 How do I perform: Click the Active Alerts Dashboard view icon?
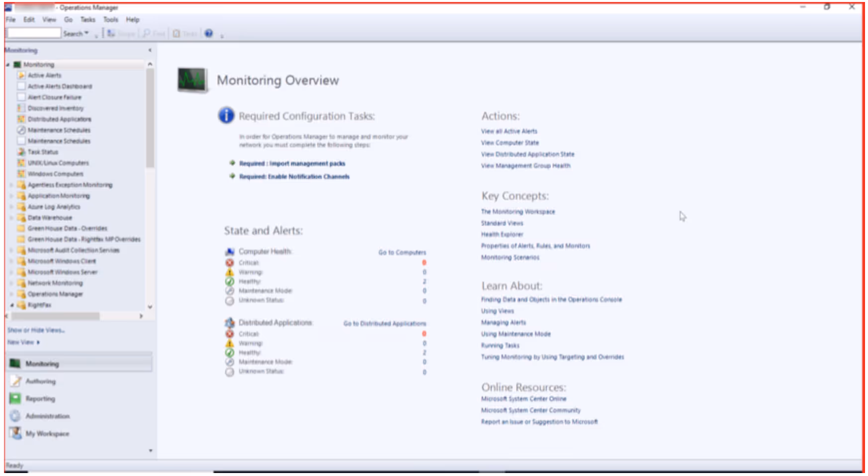point(21,86)
